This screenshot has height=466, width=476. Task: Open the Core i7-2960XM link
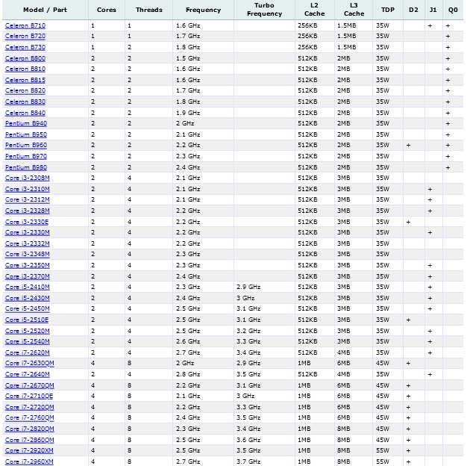point(29,462)
